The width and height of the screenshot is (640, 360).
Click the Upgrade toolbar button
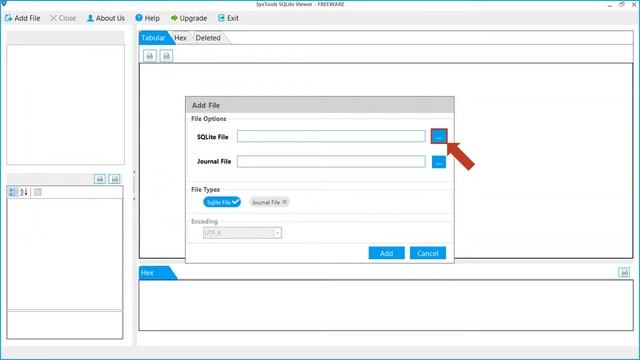pos(189,18)
